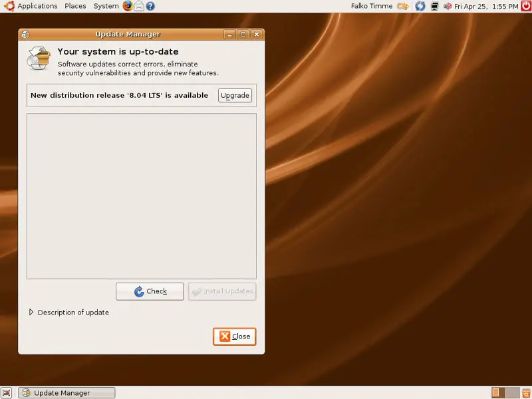Click the software box icon in dialog
532x399 pixels.
(39, 59)
